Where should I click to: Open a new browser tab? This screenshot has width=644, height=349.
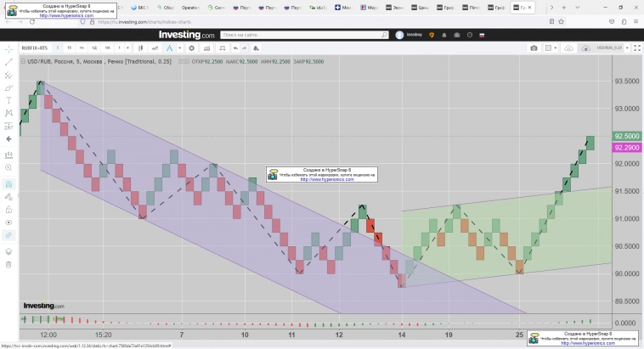point(564,8)
